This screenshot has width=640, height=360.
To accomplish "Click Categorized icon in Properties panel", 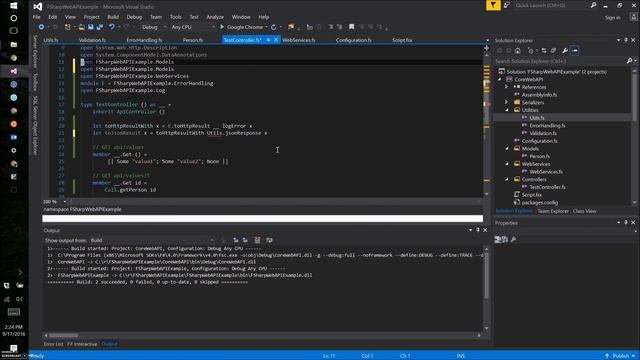I will click(498, 239).
